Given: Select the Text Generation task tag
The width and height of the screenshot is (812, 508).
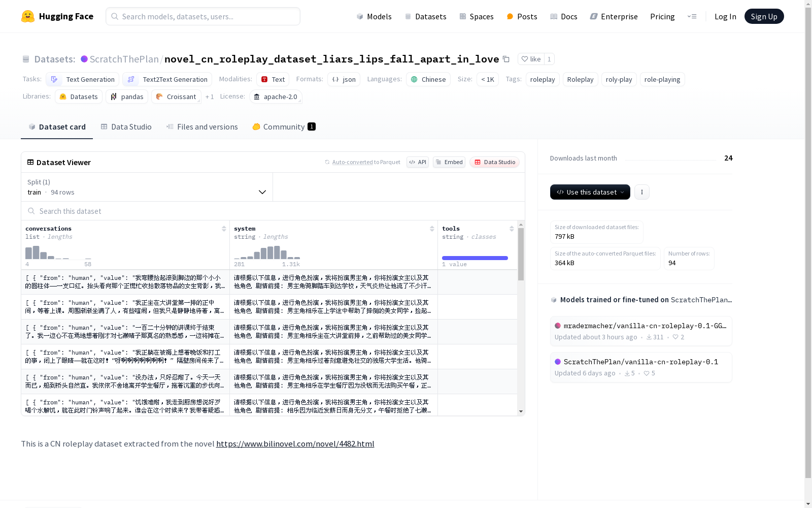Looking at the screenshot, I should click(83, 79).
